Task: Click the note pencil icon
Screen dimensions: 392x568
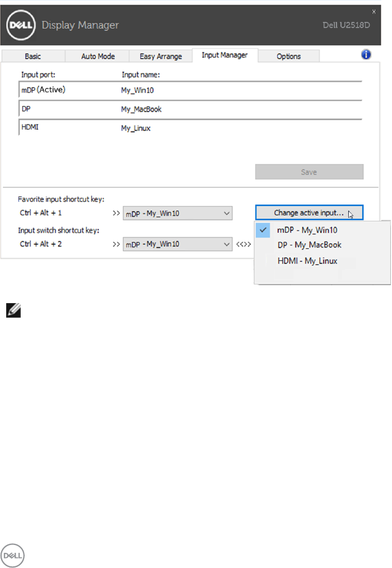Action: coord(13,310)
